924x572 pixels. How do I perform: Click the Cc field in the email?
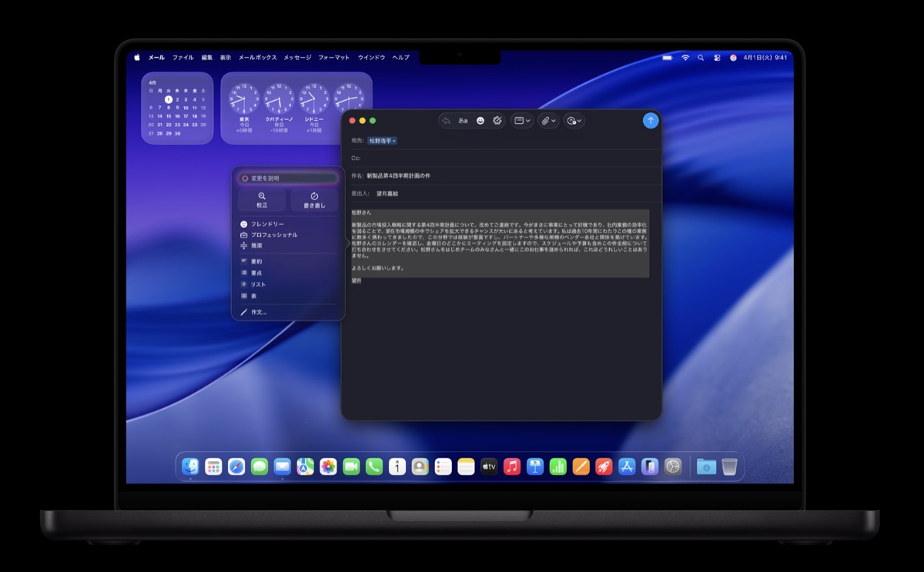point(500,158)
